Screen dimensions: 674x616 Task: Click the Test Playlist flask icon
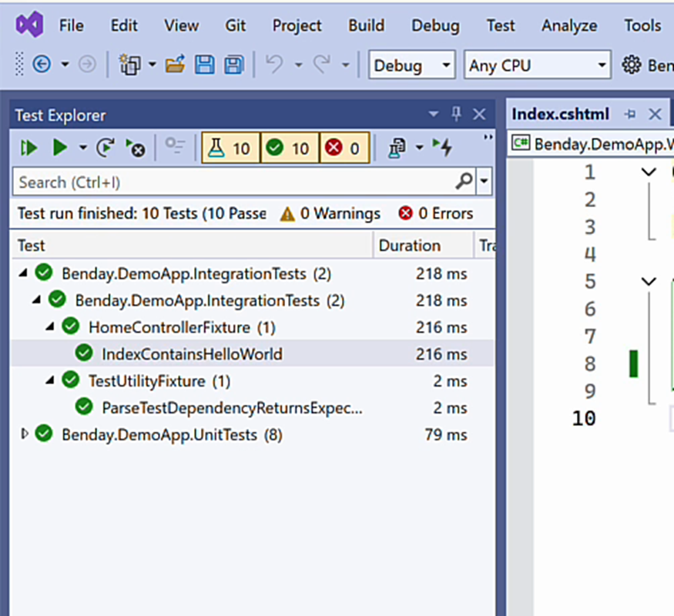[x=397, y=148]
